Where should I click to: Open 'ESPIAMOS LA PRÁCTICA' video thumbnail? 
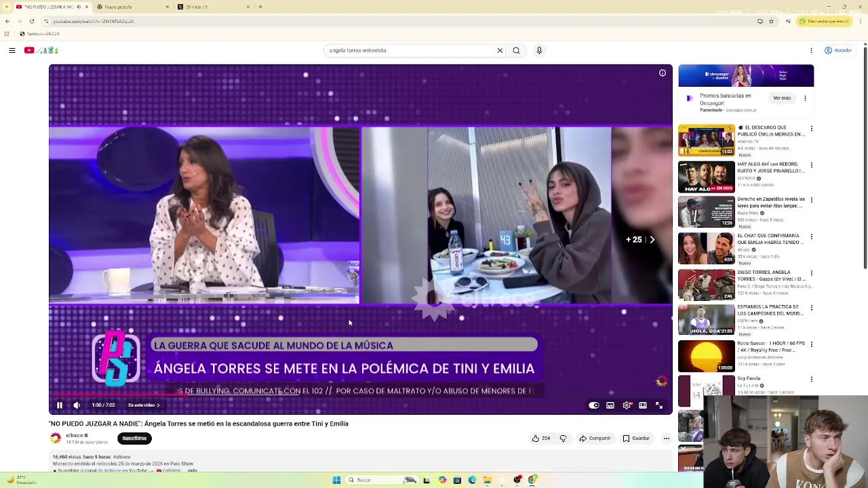pos(706,320)
